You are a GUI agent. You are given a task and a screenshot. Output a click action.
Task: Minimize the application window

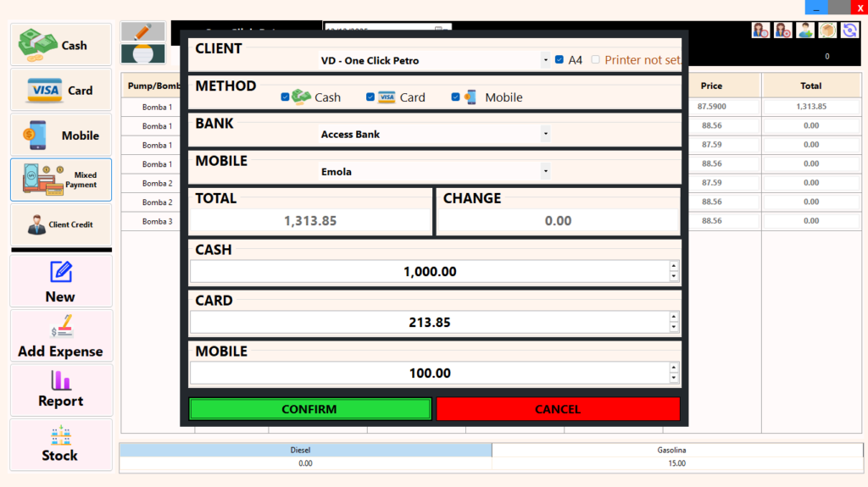pyautogui.click(x=816, y=7)
